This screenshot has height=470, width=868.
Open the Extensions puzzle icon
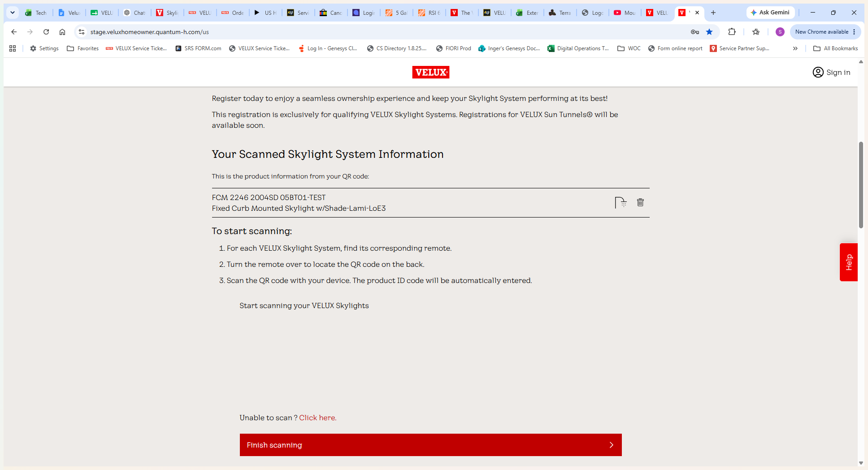pos(732,32)
